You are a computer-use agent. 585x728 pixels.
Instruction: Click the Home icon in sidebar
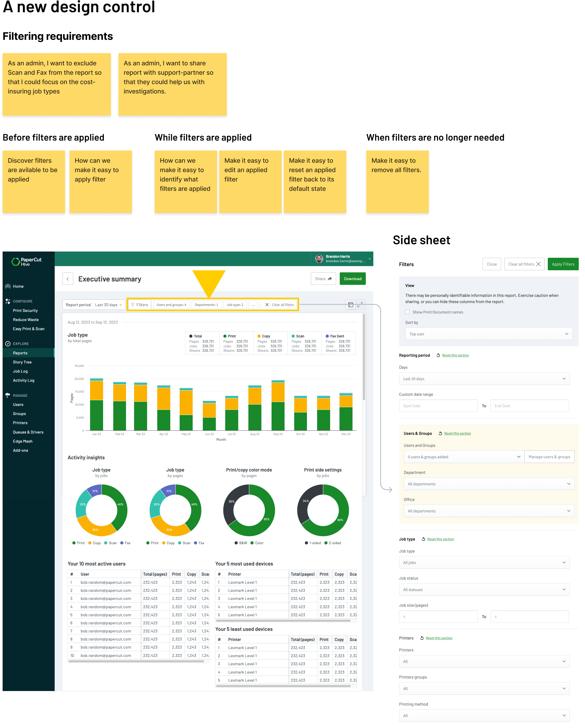8,286
